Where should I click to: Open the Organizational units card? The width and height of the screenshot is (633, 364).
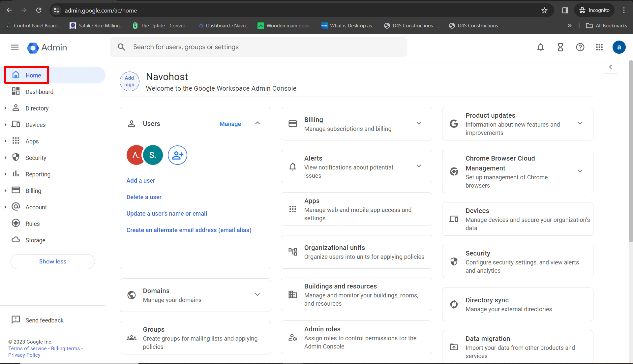tap(356, 252)
